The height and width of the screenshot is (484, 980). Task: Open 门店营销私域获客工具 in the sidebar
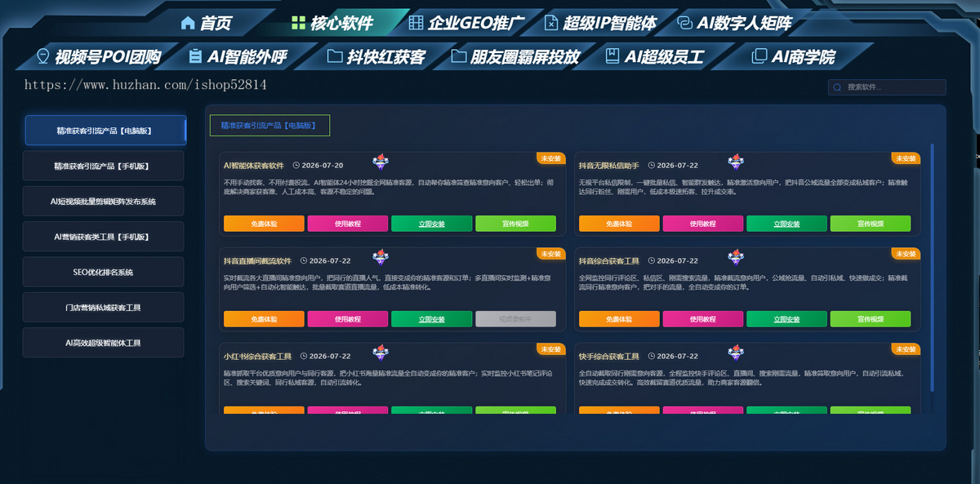[x=103, y=308]
